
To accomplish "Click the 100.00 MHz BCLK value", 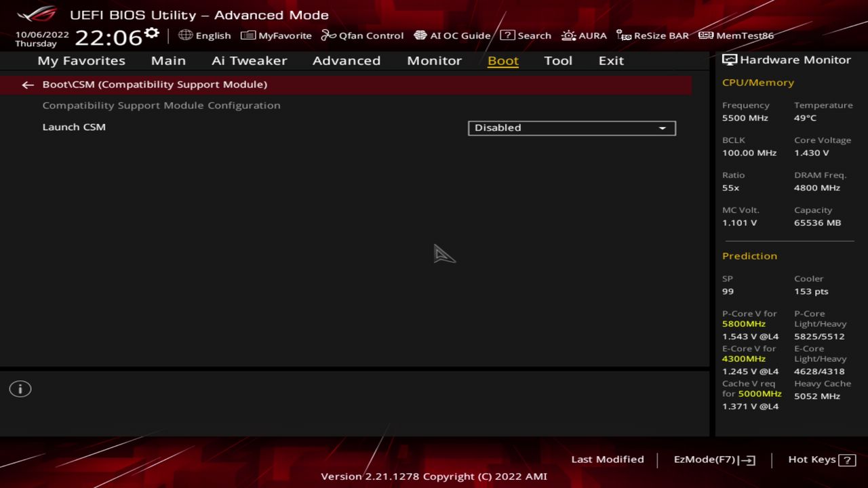I will 749,153.
